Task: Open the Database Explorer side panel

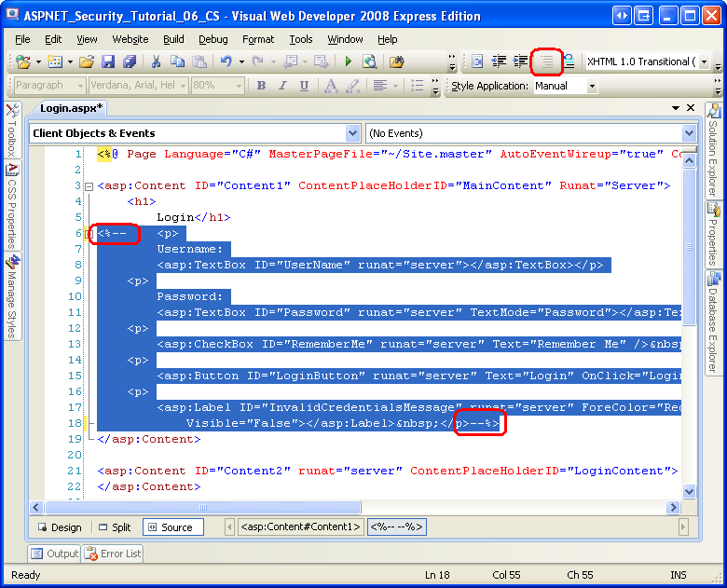Action: pyautogui.click(x=713, y=322)
